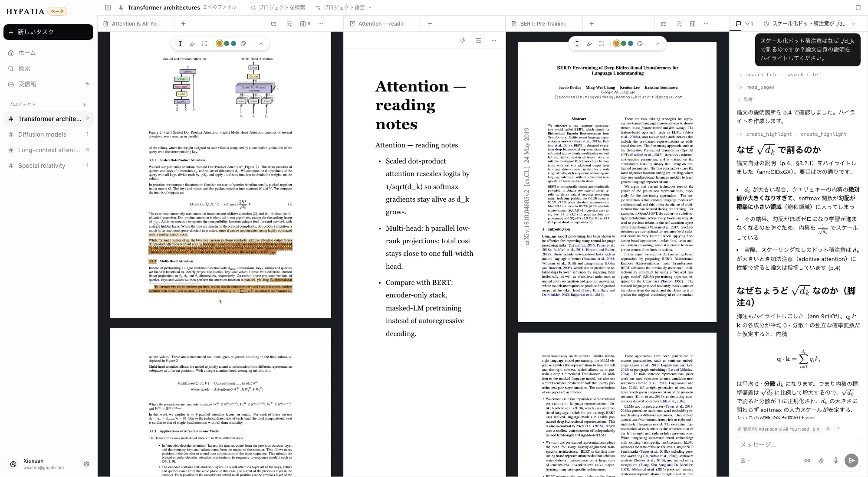The image size is (868, 477).
Task: Open more options in the reading notes pane
Action: tap(494, 40)
